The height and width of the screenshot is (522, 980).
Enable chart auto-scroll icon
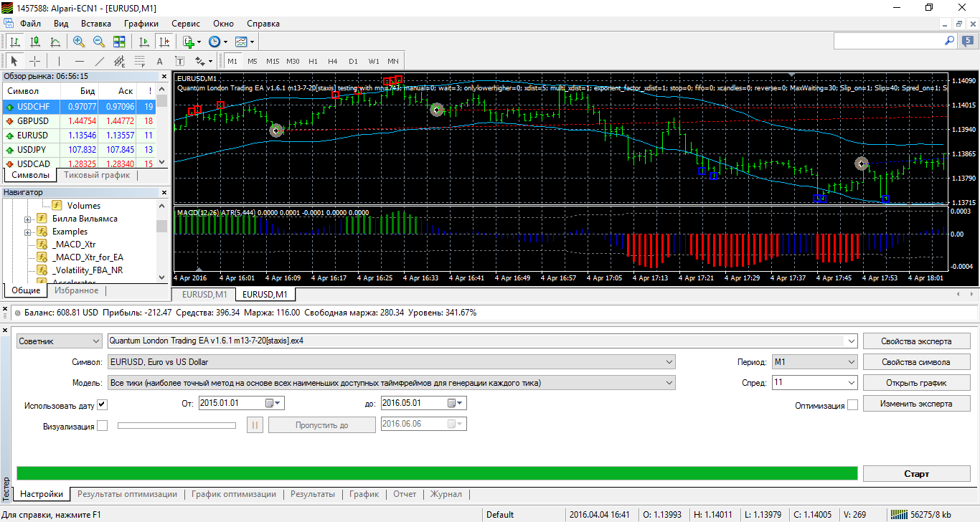point(144,42)
